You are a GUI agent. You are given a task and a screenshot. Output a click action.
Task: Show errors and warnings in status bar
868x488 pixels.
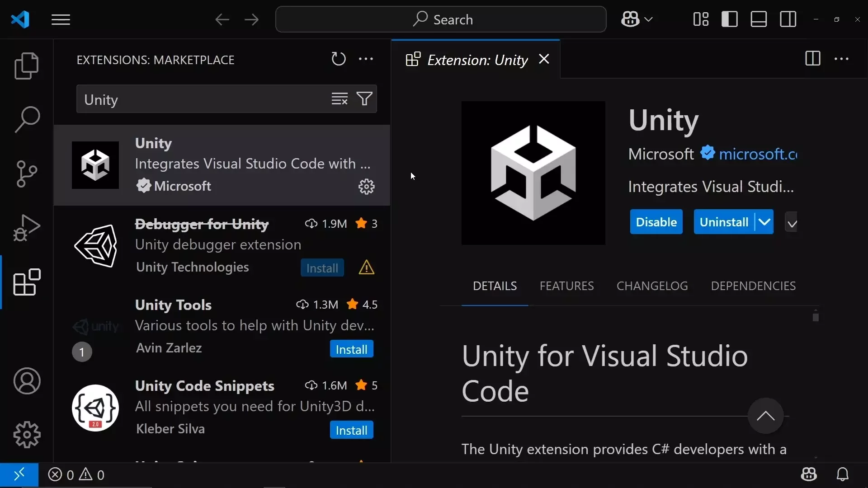point(76,475)
